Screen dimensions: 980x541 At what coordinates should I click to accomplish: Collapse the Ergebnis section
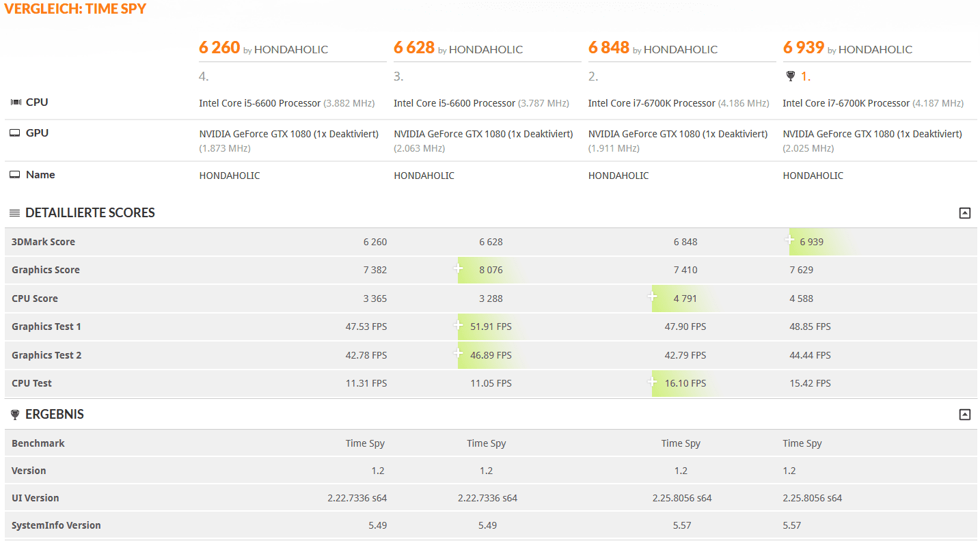pos(964,415)
